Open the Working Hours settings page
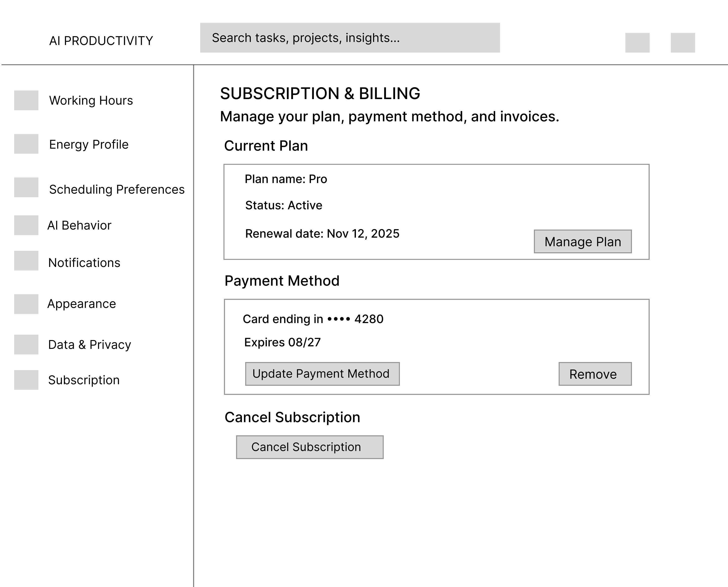 [x=91, y=100]
